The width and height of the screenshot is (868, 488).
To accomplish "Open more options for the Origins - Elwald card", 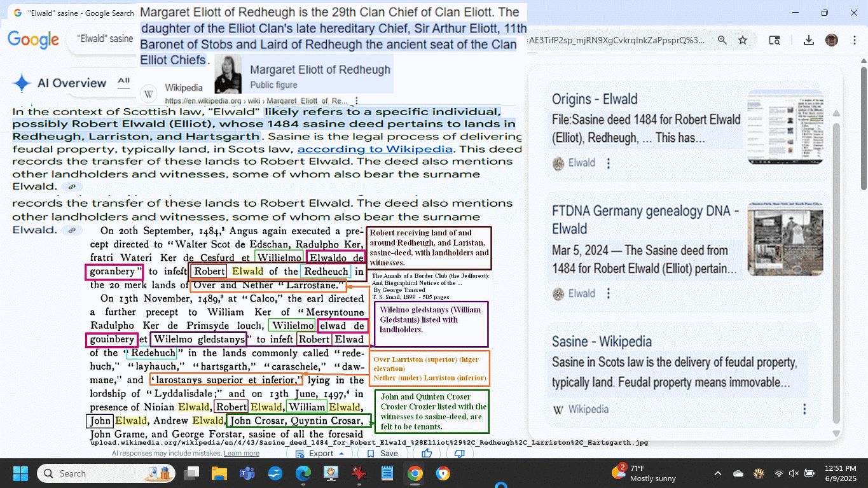I will (608, 164).
